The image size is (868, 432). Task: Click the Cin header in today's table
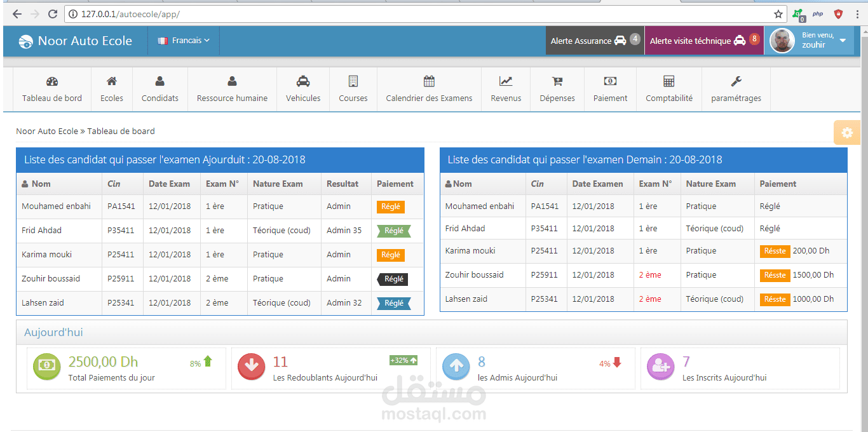point(114,184)
